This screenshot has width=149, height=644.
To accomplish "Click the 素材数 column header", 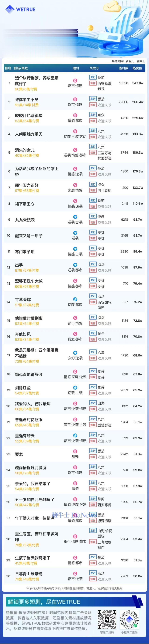I will click(x=124, y=68).
